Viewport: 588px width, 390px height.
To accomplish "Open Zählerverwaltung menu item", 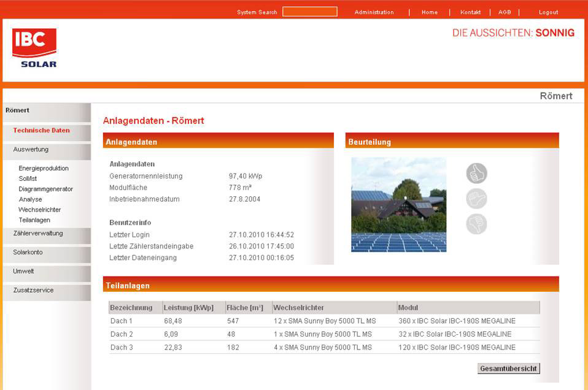I will click(x=47, y=235).
